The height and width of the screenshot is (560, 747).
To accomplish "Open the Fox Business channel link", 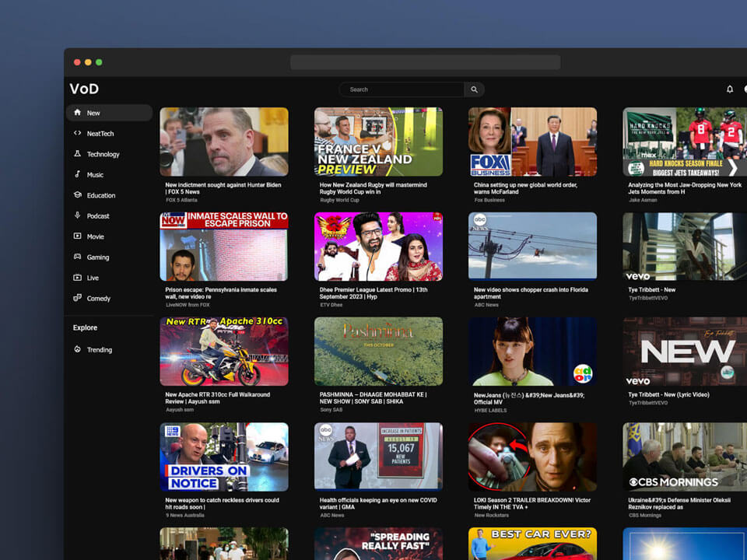I will [489, 200].
